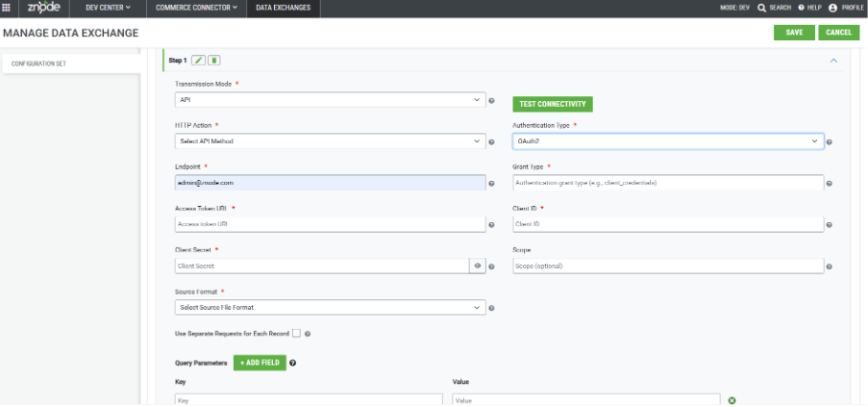Open help icon beside Source Format

(x=491, y=309)
